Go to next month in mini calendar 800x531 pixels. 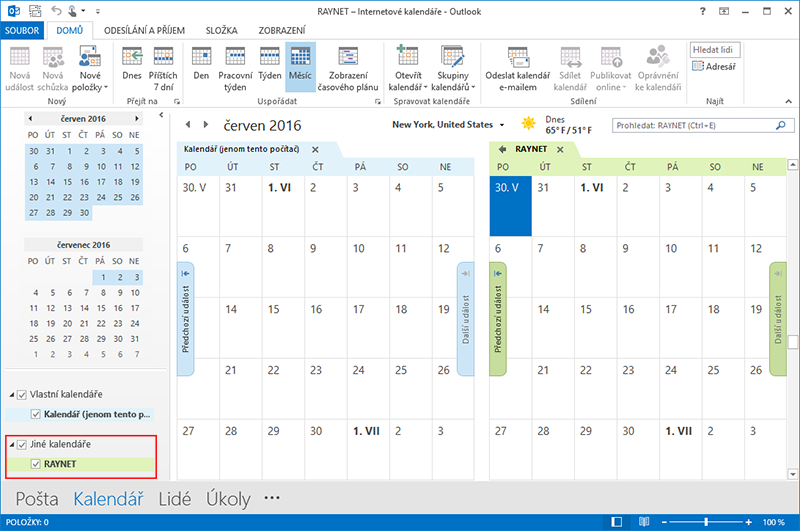point(136,118)
